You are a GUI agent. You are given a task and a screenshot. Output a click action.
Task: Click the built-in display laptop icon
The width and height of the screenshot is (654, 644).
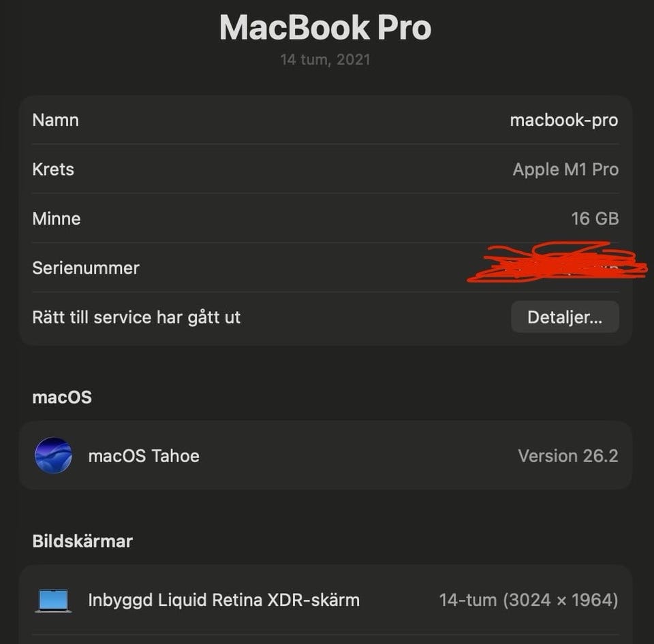coord(53,600)
